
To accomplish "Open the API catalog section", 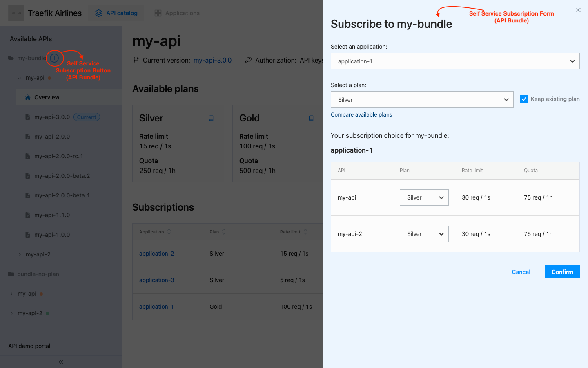I will tap(116, 13).
